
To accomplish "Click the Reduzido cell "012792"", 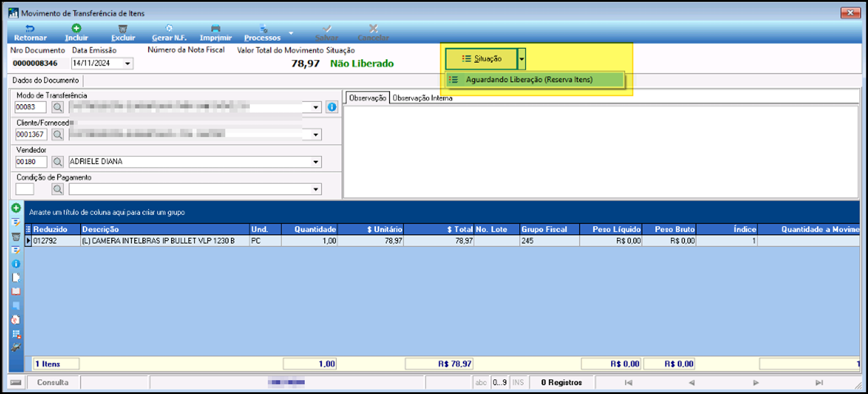I will (x=56, y=241).
